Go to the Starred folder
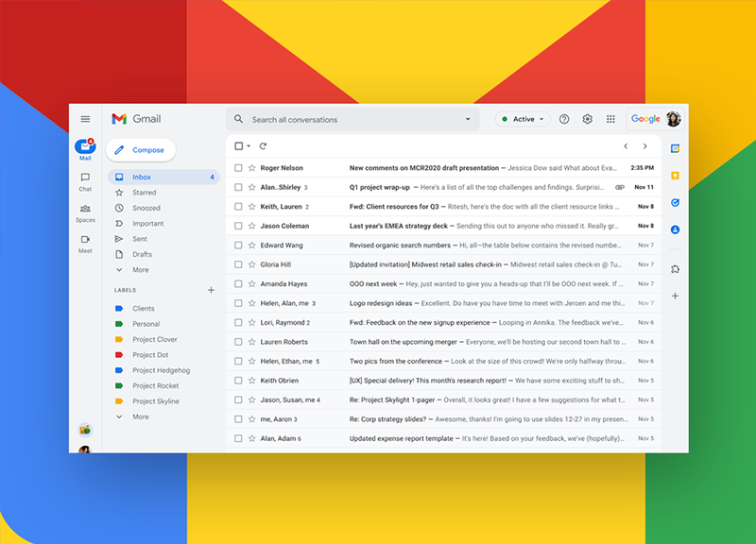756x544 pixels. point(145,193)
